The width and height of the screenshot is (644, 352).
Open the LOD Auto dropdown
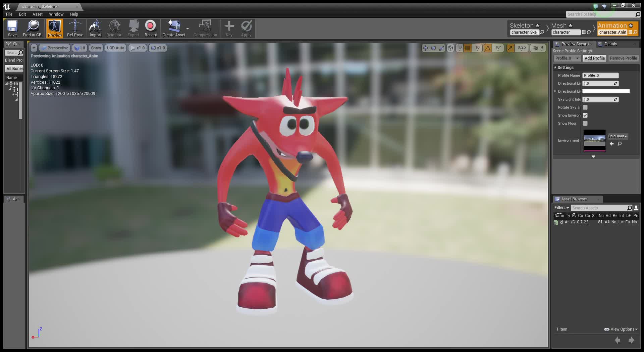115,48
